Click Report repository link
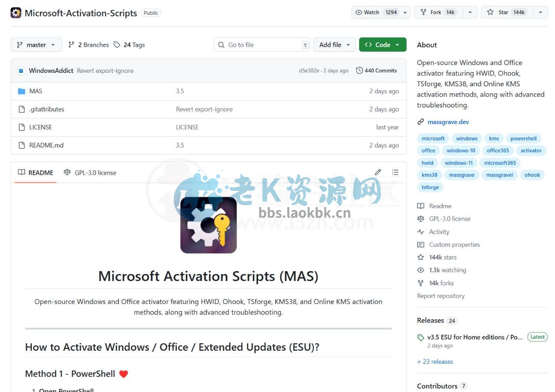This screenshot has height=392, width=555. click(x=441, y=296)
